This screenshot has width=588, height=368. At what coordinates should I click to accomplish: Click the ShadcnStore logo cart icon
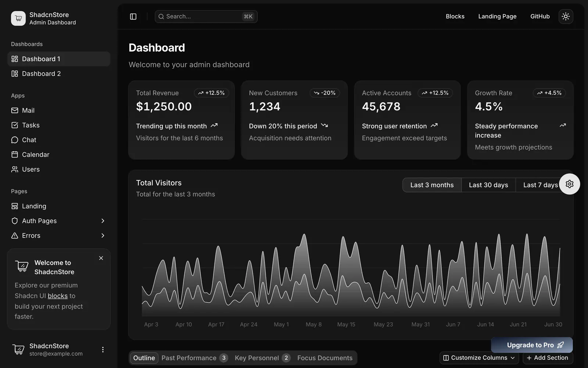pos(18,18)
